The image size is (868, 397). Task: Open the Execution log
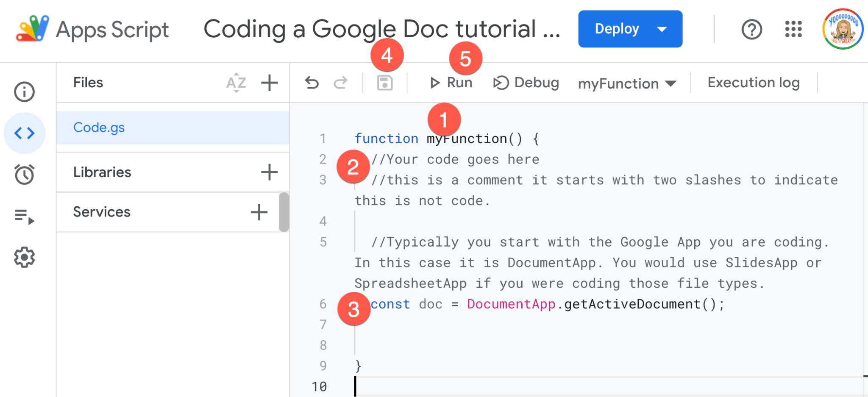click(753, 83)
